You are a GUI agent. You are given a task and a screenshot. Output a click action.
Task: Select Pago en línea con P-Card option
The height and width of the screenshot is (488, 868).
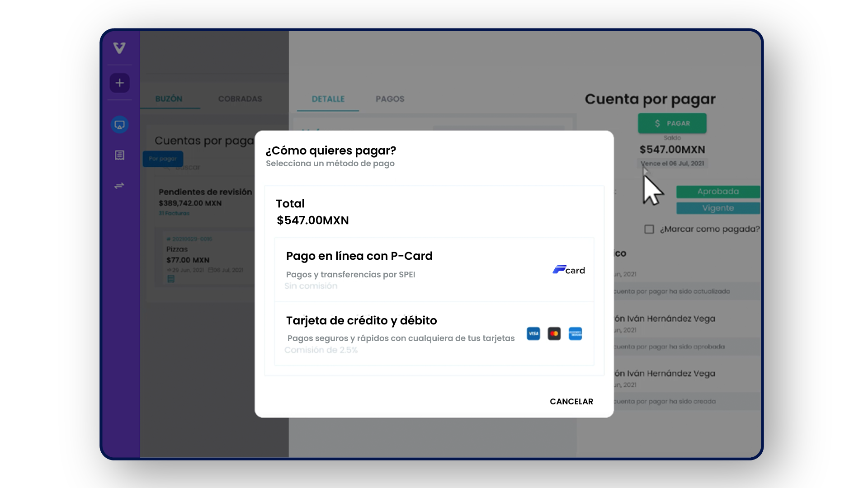pyautogui.click(x=434, y=270)
